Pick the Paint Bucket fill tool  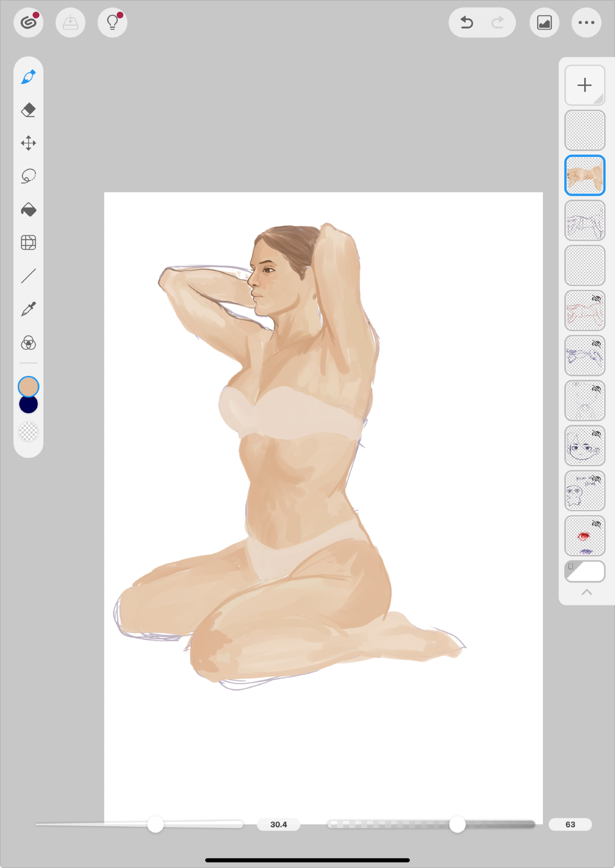point(28,210)
